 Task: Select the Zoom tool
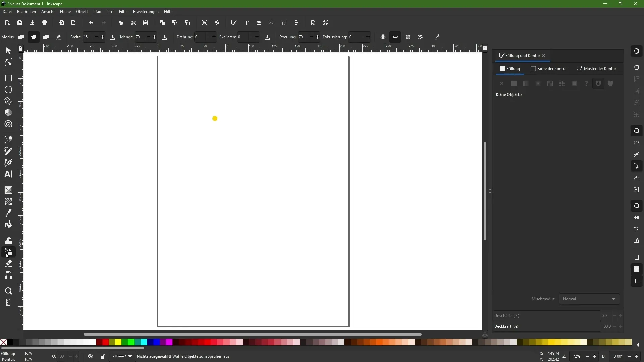[x=8, y=290]
